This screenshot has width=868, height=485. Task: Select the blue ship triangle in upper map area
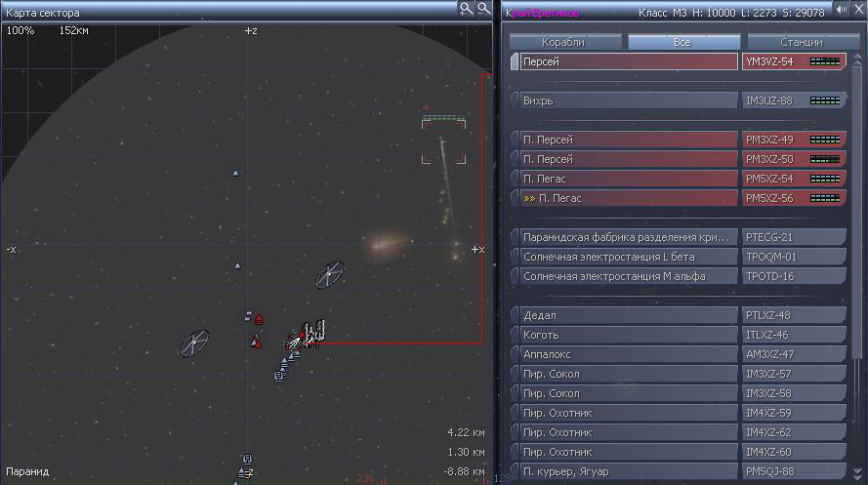(x=235, y=173)
